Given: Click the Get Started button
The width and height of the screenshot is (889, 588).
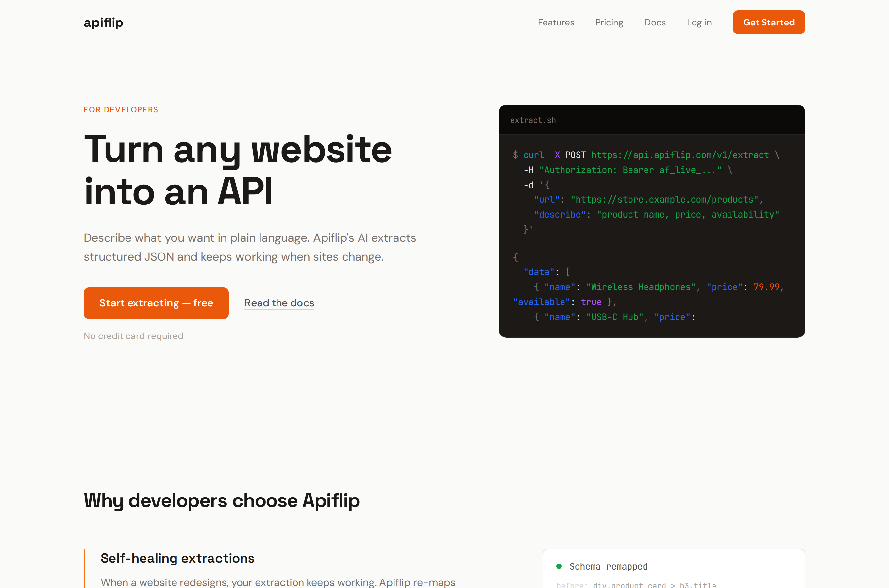Looking at the screenshot, I should [769, 22].
